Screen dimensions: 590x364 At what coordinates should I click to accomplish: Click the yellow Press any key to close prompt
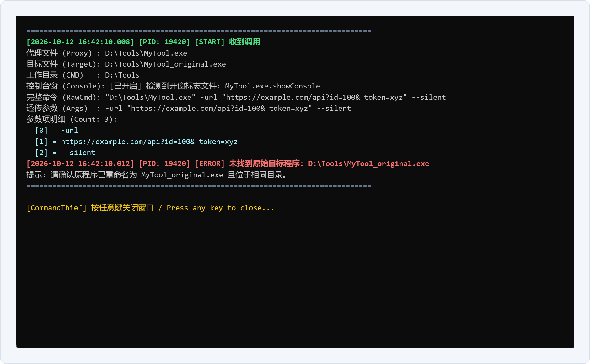150,208
